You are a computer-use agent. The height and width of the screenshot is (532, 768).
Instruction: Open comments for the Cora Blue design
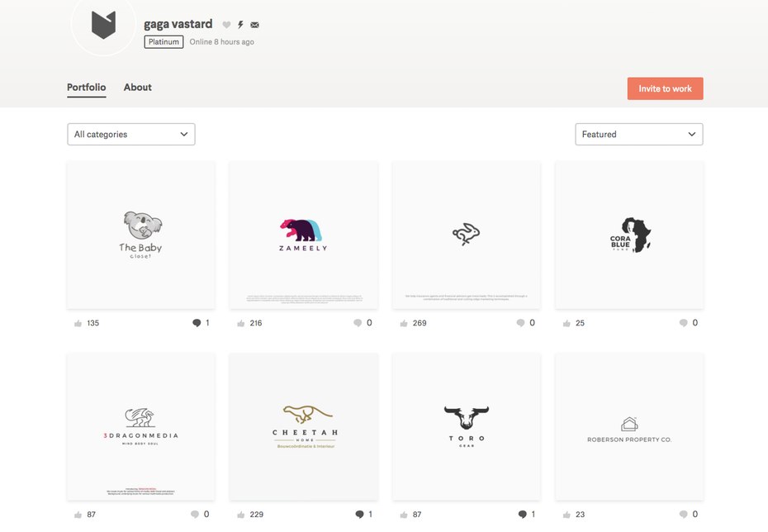click(x=683, y=323)
